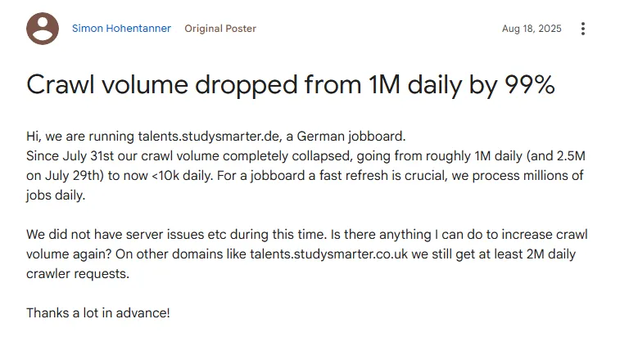
Task: Open Simon Hohentanner's profile link
Action: tap(121, 29)
